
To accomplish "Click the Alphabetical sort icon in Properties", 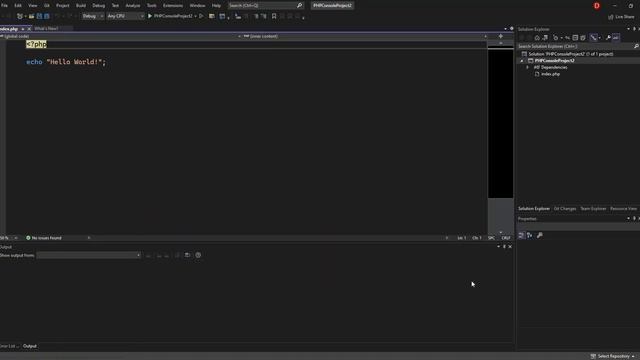I will (529, 236).
